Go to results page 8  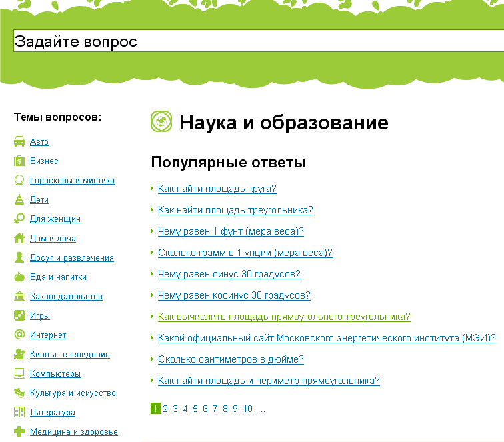[225, 409]
